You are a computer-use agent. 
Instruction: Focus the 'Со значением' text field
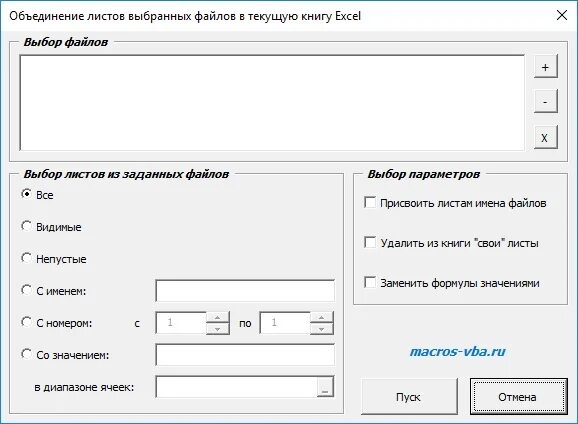click(245, 355)
